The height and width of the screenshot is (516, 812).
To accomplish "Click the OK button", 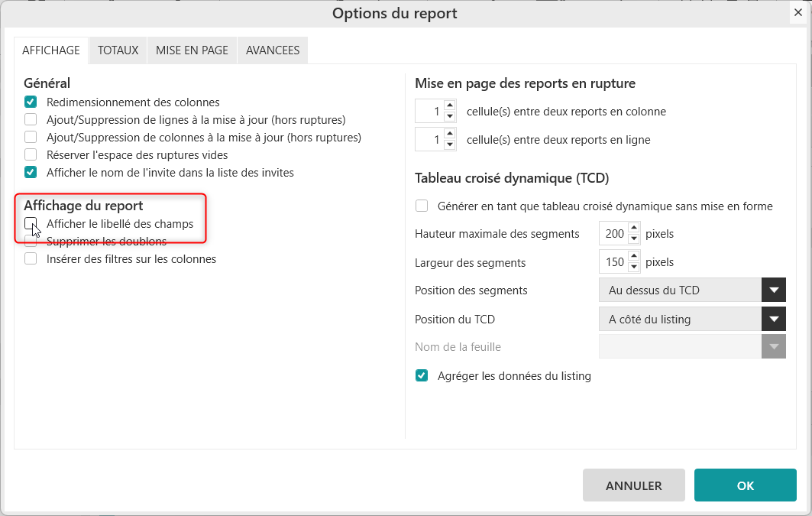I will click(x=745, y=485).
